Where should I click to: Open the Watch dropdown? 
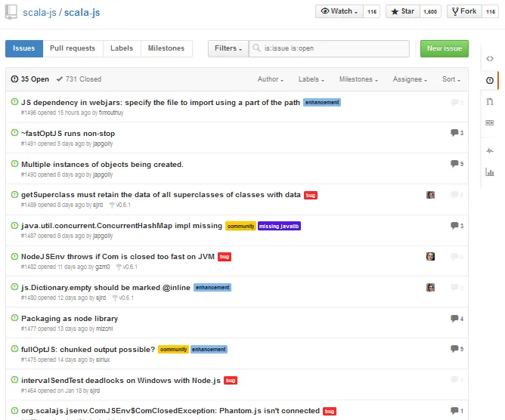[x=339, y=11]
